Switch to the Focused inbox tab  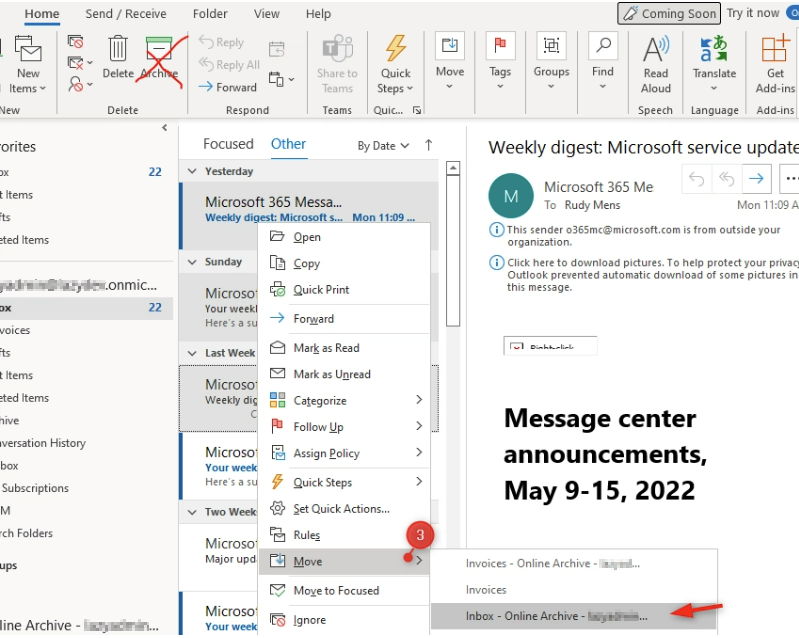click(228, 144)
